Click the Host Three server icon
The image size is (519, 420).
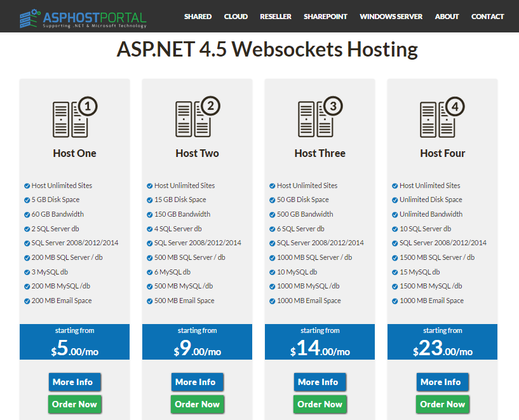(x=320, y=116)
